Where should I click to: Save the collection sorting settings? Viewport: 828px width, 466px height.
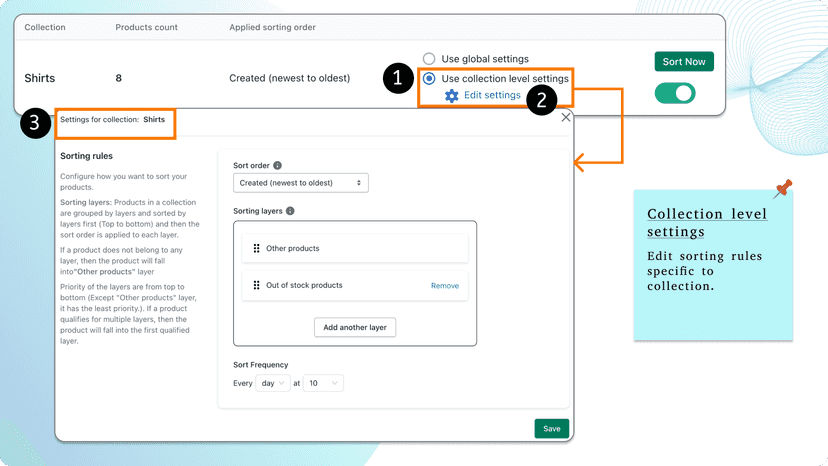[x=551, y=428]
